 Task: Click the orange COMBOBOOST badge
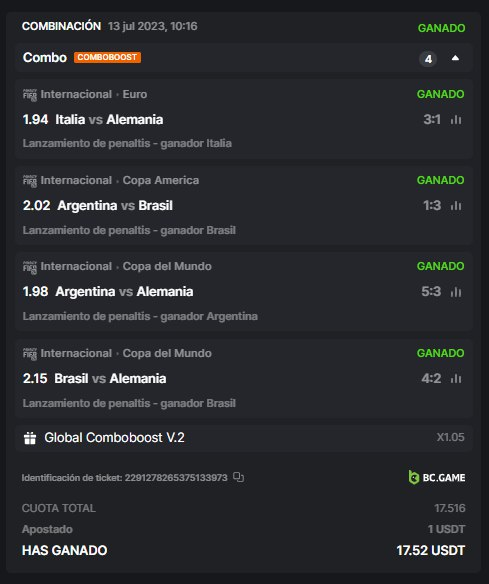pyautogui.click(x=107, y=57)
